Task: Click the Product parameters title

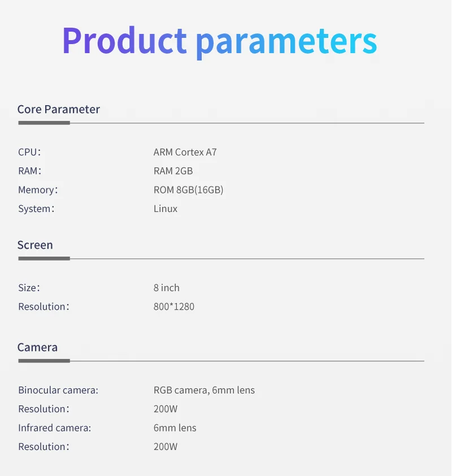Action: point(219,41)
